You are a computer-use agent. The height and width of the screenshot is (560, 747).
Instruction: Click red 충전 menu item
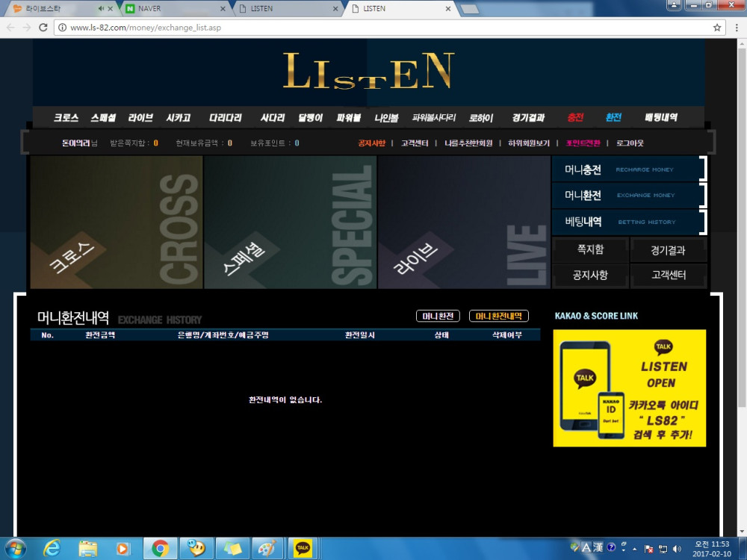(575, 118)
